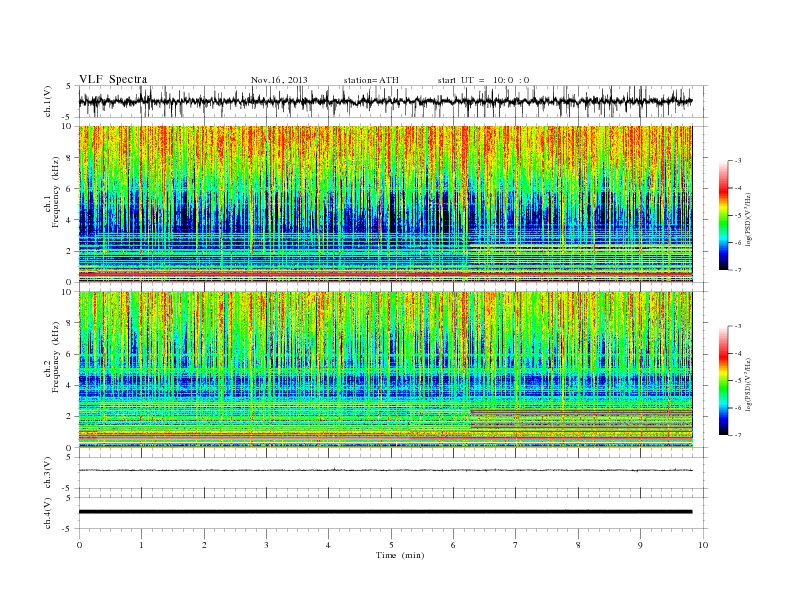This screenshot has height=612, width=792.
Task: Click the 7 minute tick label on time axis
Action: pyautogui.click(x=516, y=545)
